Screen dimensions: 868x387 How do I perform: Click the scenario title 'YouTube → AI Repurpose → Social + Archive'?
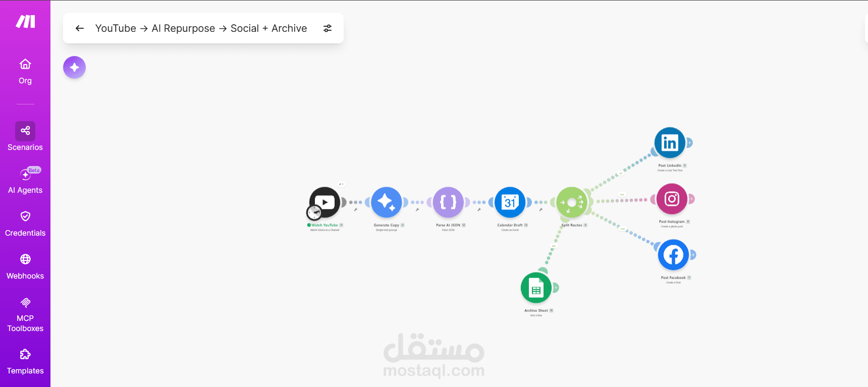point(201,28)
